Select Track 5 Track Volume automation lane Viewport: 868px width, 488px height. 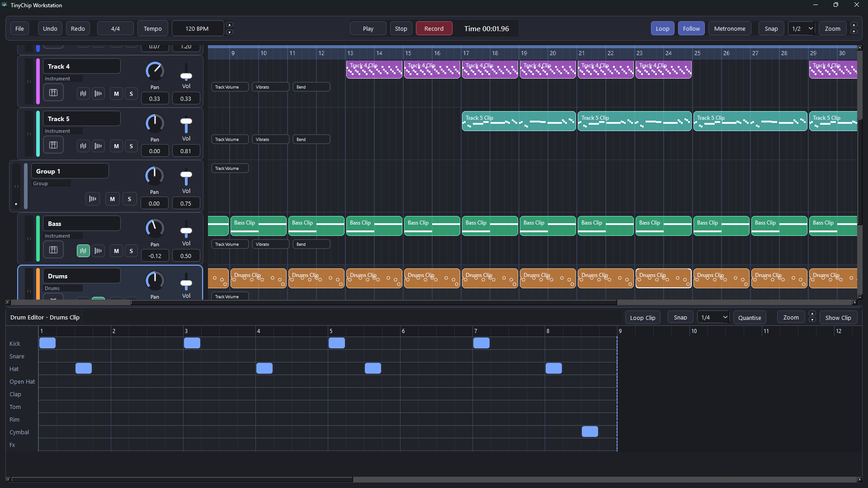[x=230, y=139]
